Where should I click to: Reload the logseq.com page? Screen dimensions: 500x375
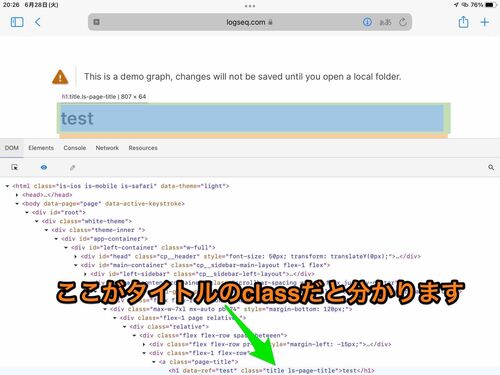(x=403, y=22)
